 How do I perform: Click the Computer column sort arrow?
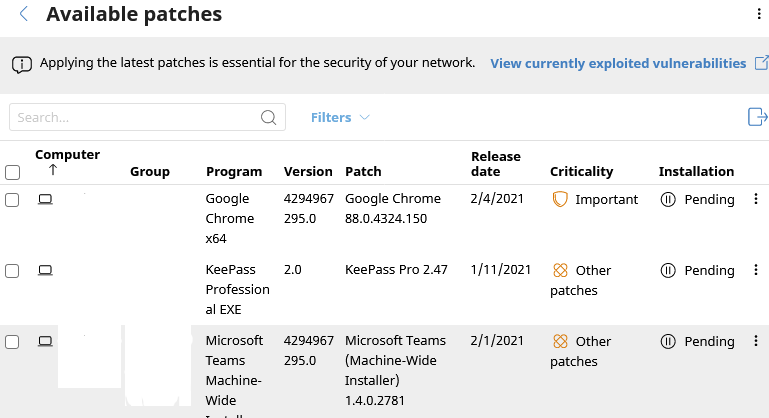tap(52, 170)
